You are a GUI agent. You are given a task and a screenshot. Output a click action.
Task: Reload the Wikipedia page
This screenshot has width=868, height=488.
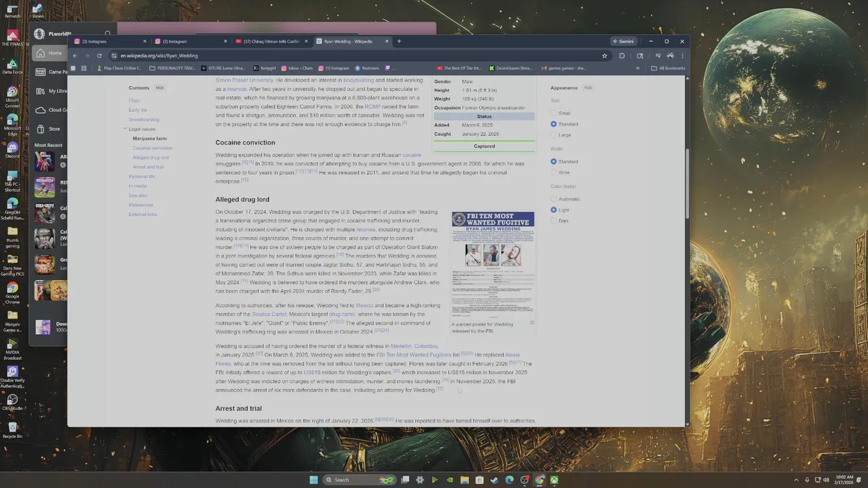pyautogui.click(x=99, y=56)
